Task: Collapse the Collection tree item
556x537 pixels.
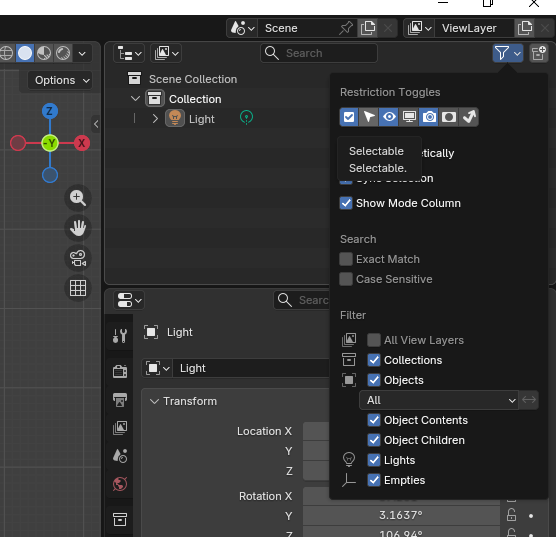Action: (135, 99)
